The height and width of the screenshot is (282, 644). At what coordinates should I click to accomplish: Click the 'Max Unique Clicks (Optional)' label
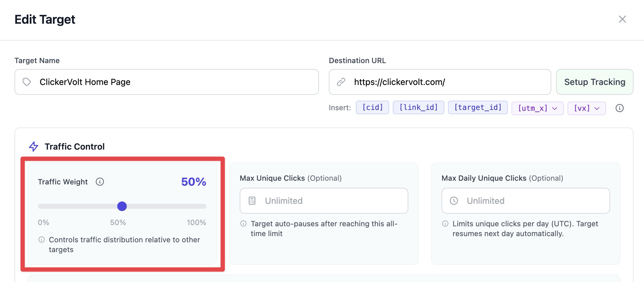[291, 178]
